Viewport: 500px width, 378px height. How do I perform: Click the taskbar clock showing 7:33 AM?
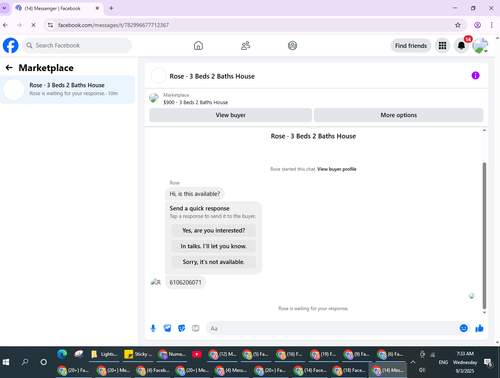click(x=465, y=354)
